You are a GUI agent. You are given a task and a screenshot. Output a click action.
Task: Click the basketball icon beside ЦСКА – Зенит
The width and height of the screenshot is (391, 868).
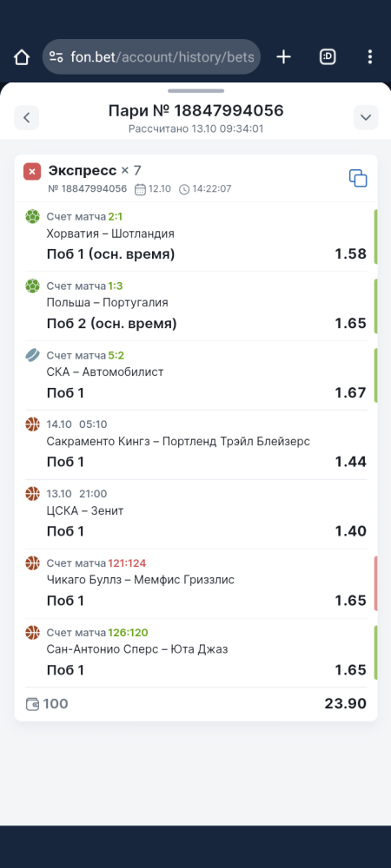(33, 494)
